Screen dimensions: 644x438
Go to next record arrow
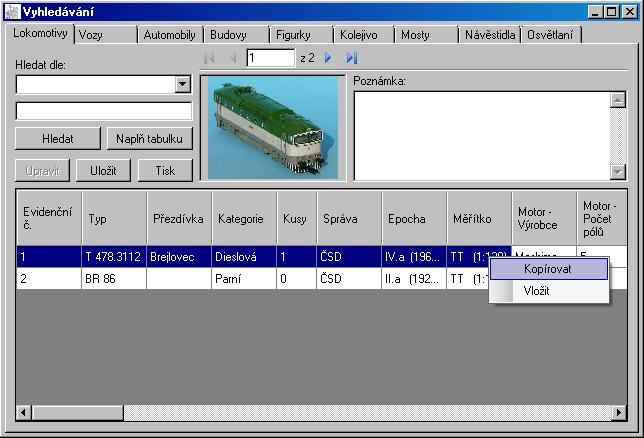328,59
